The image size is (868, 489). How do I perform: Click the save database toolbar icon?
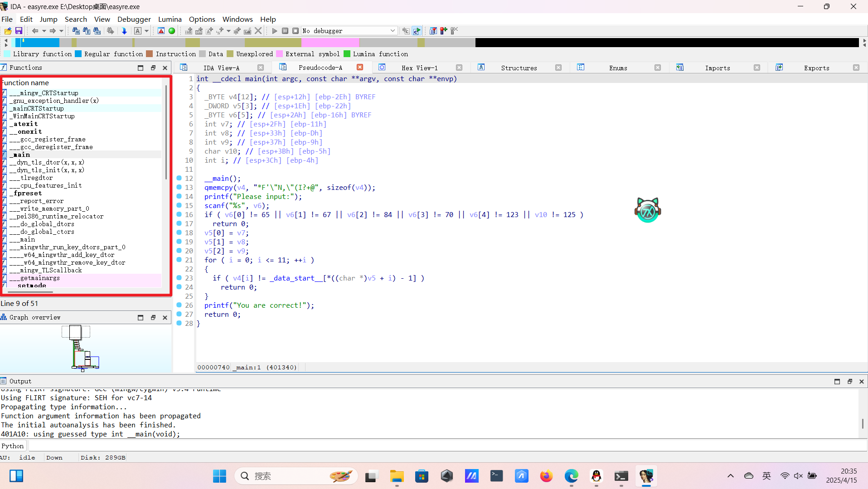(19, 31)
